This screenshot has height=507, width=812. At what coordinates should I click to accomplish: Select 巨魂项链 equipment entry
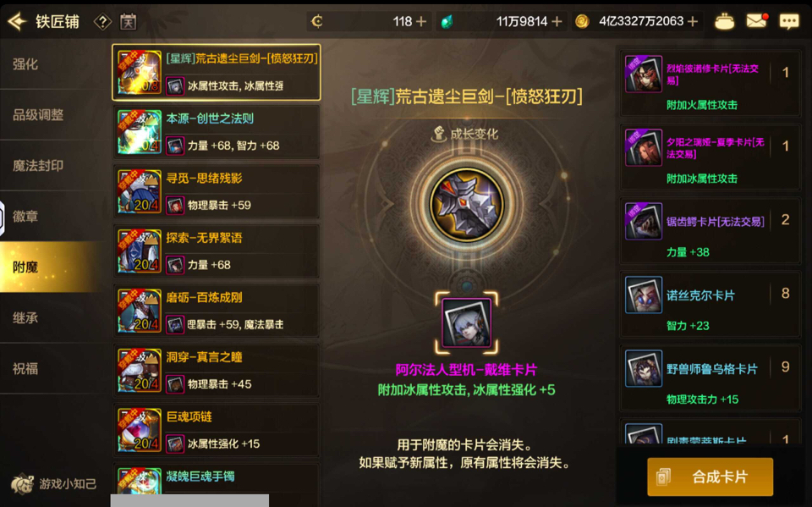[216, 430]
